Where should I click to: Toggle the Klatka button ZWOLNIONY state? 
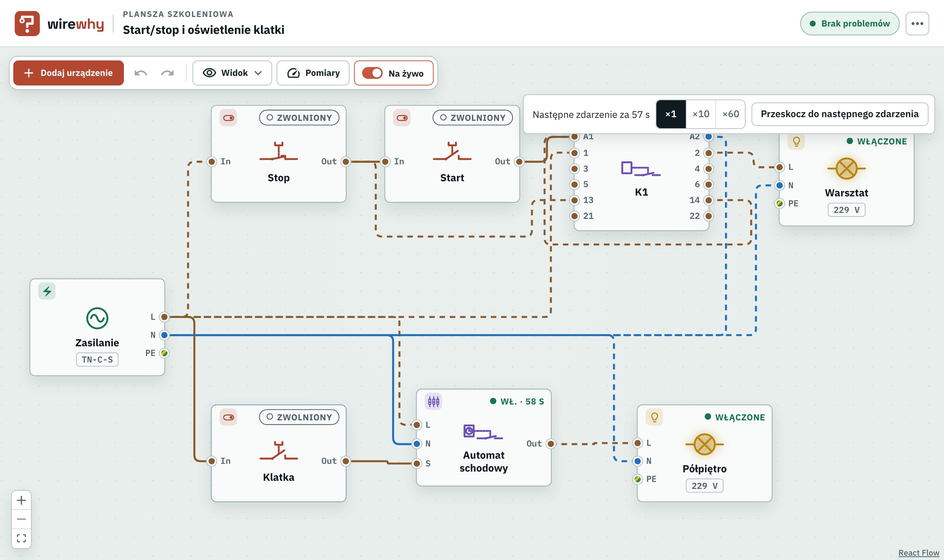point(299,417)
